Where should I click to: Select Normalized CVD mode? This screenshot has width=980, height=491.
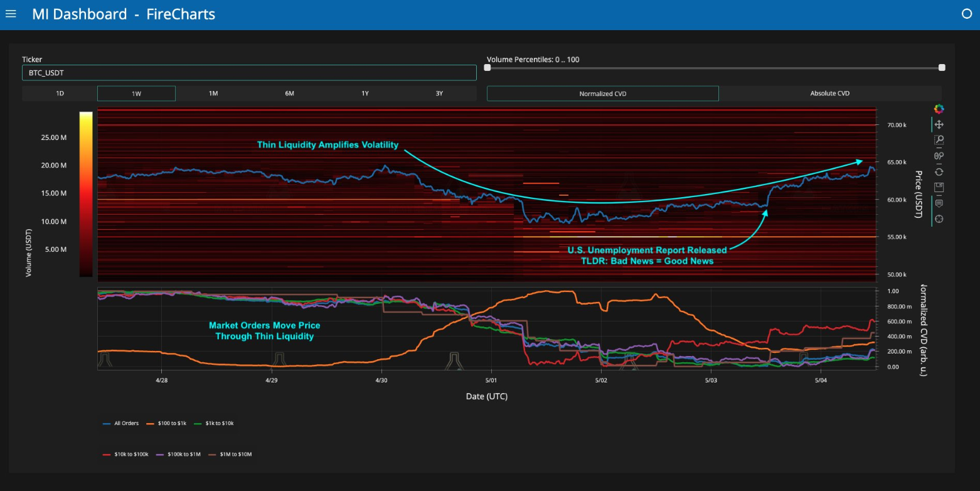coord(602,94)
